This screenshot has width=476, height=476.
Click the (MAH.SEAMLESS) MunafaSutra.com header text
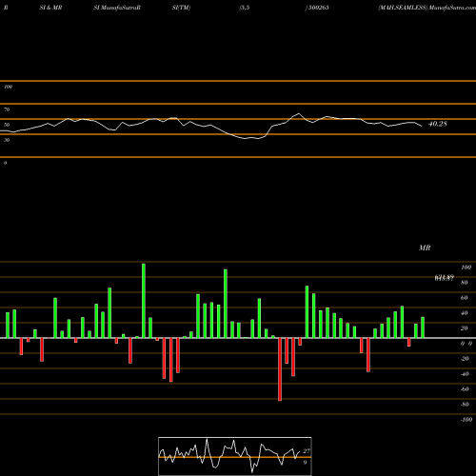coord(426,8)
